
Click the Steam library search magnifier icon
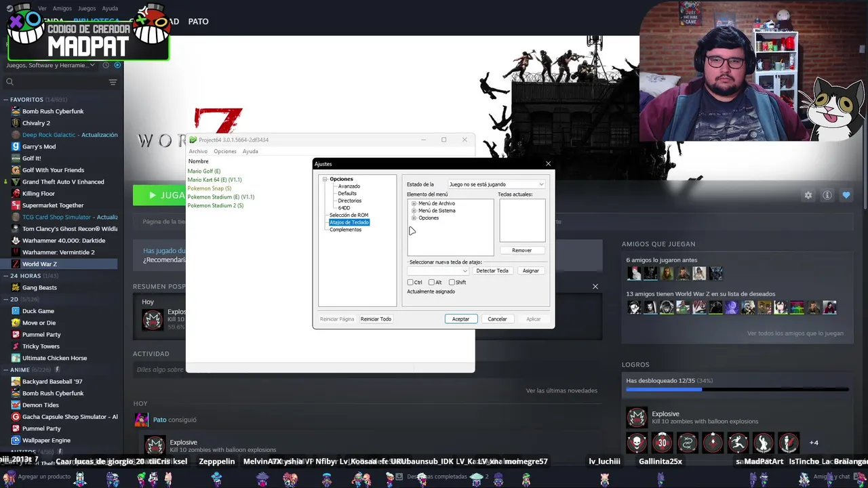(x=9, y=82)
